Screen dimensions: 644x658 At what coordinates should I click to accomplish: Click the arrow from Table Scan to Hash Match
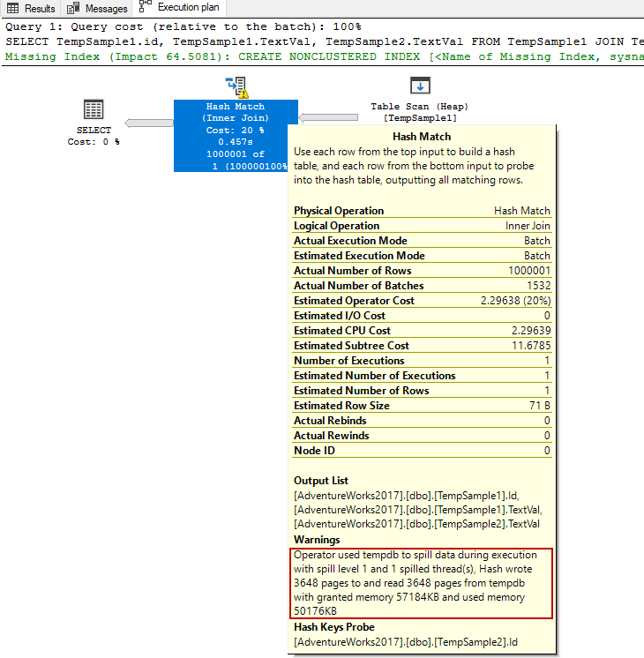point(328,117)
